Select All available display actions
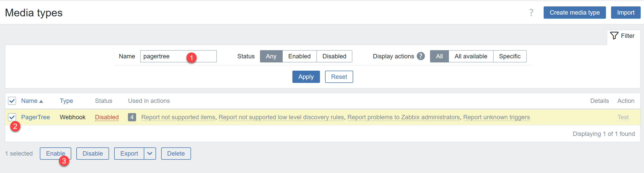644x173 pixels. click(471, 56)
